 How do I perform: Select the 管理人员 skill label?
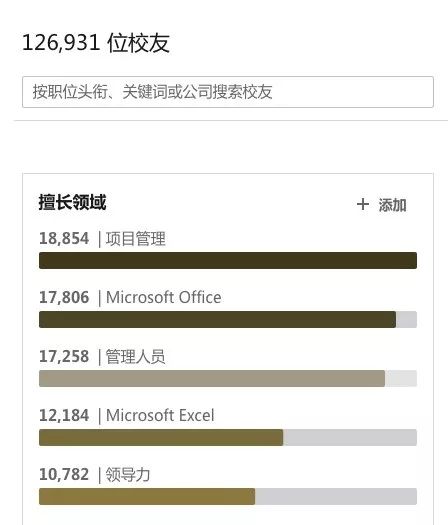tap(135, 357)
